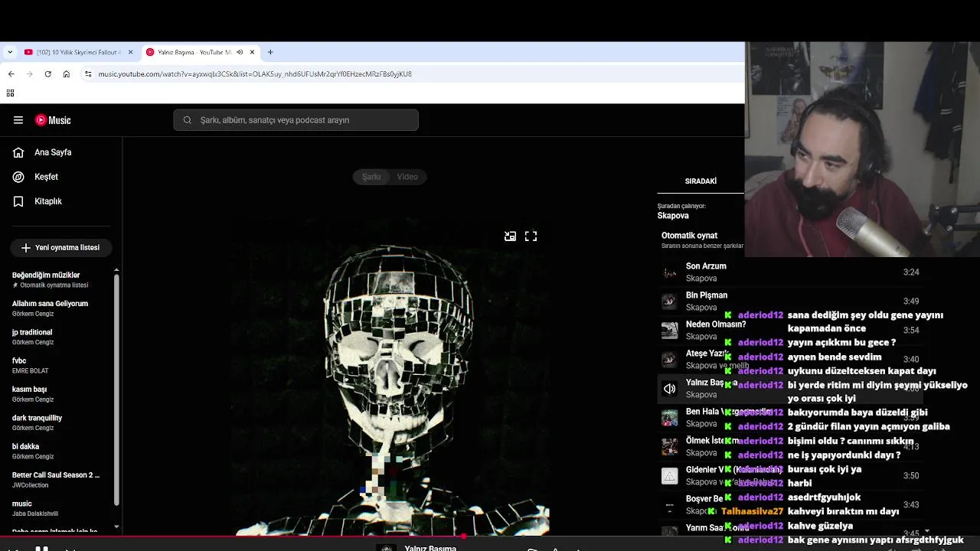Click the progress bar playhead dot
This screenshot has width=980, height=551.
pos(463,536)
